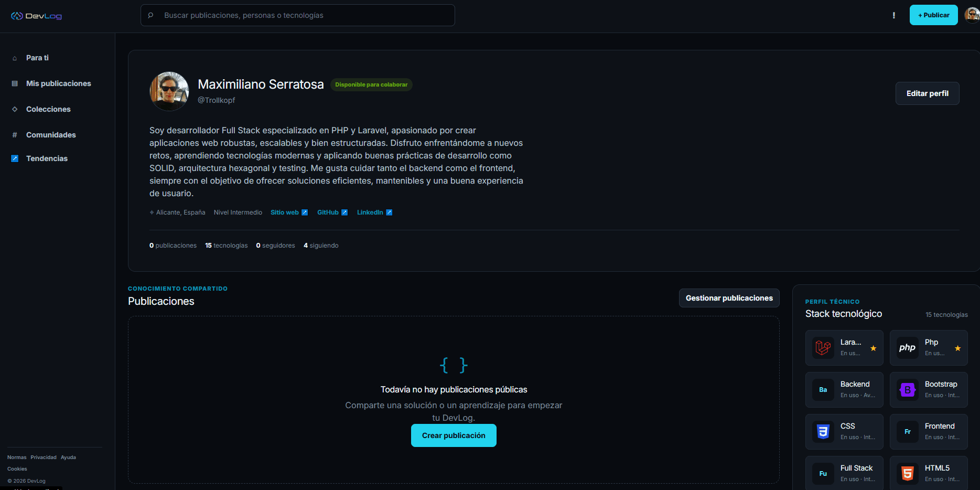Toggle the star on Laravel card

coord(874,348)
